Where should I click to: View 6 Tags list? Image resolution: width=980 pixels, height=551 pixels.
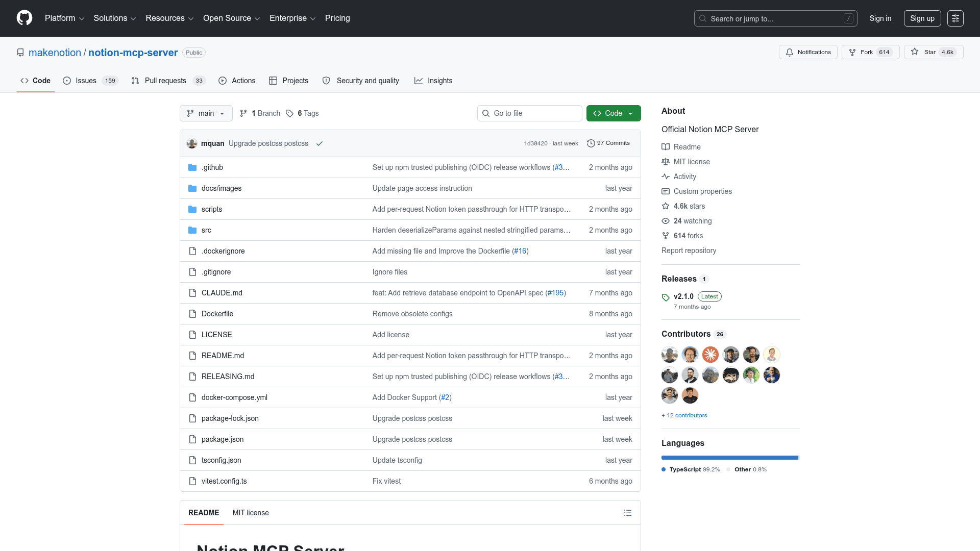click(302, 113)
